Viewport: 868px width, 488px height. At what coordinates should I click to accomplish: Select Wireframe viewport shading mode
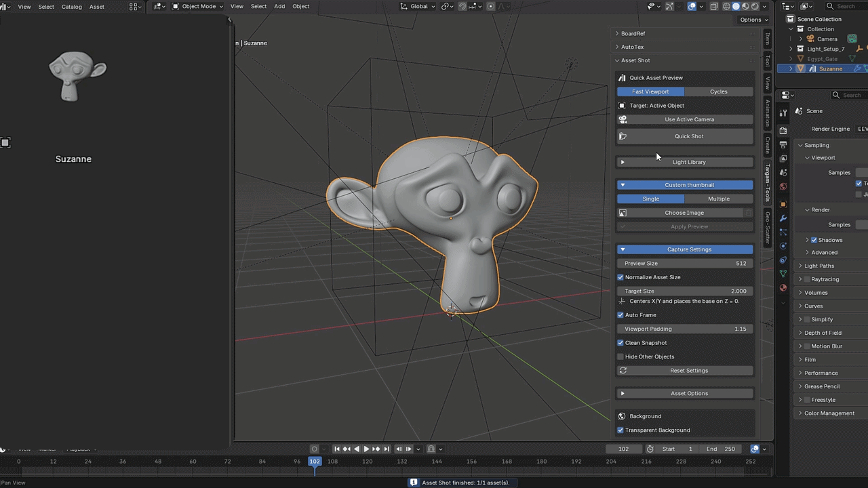coord(726,6)
